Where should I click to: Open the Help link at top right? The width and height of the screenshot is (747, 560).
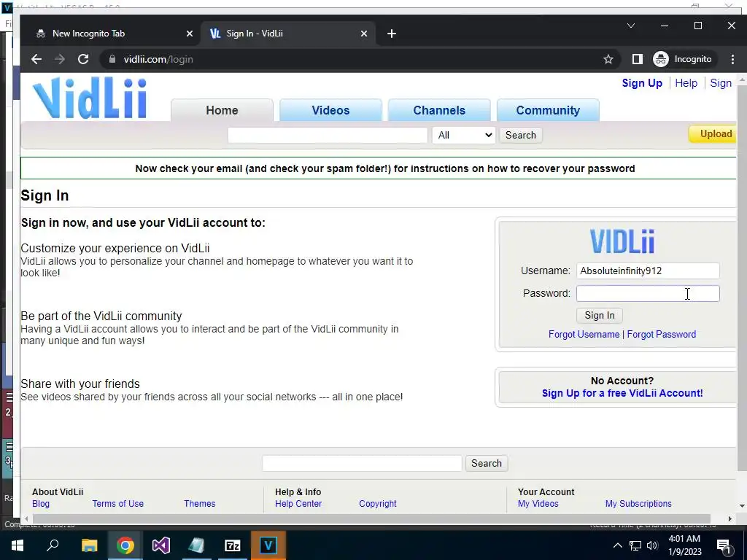pos(686,83)
